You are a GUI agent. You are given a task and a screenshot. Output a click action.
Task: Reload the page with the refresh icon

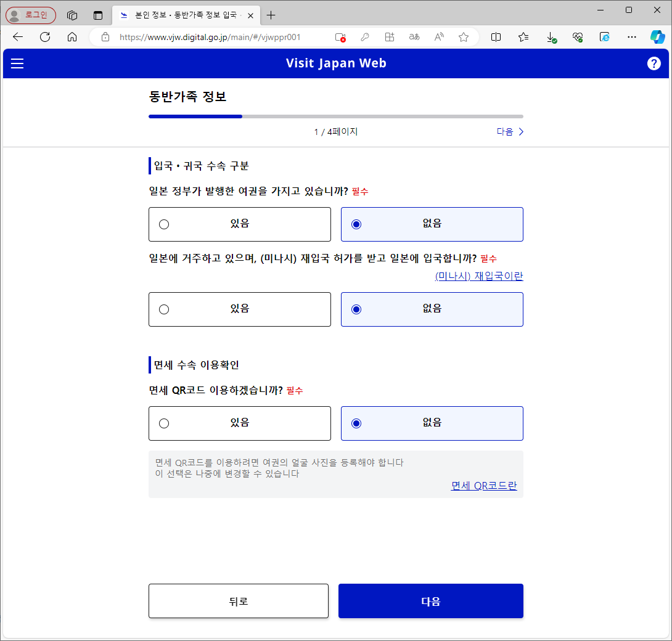45,37
